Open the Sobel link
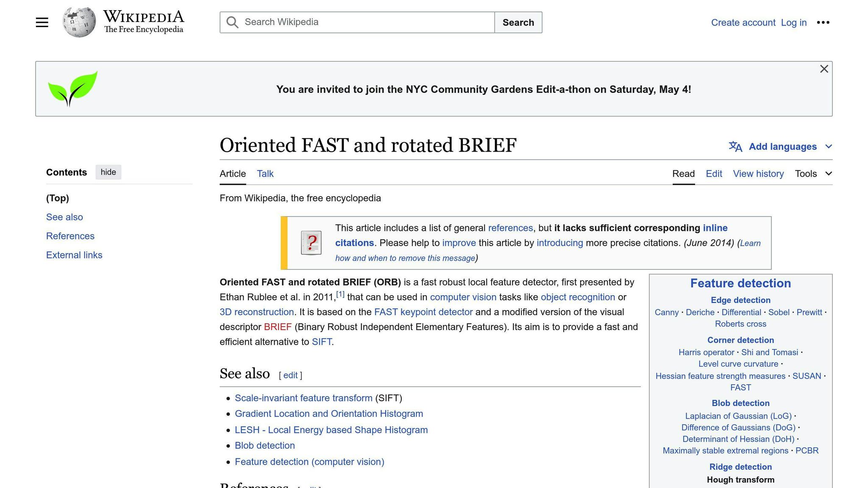The image size is (868, 488). click(x=779, y=313)
